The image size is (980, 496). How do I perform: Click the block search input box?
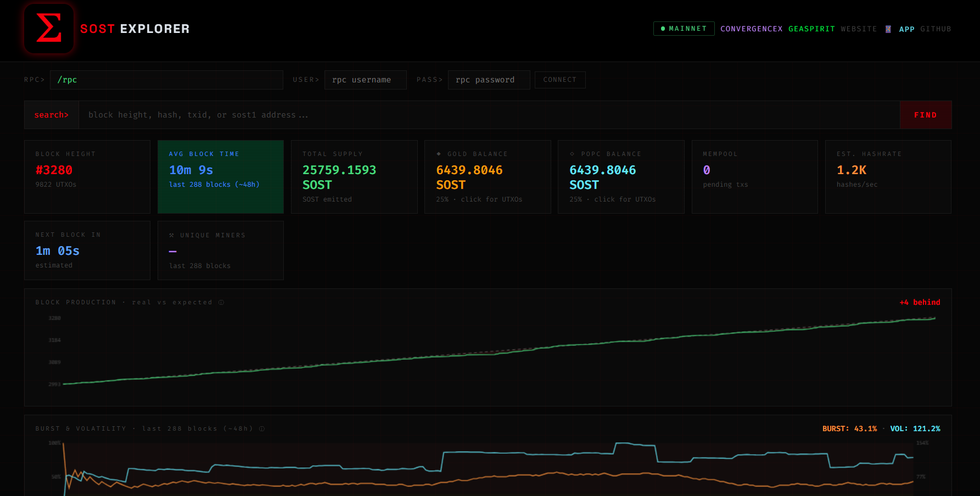(489, 115)
